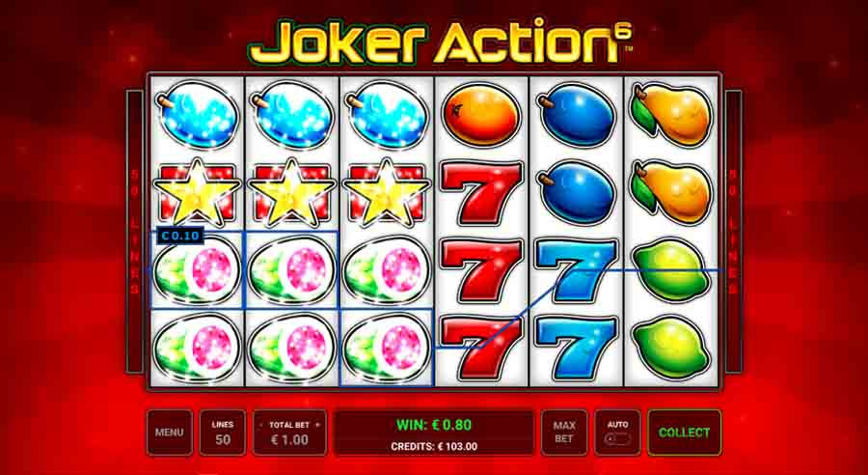
Task: Click the bottom watermelon on reel three
Action: 386,349
